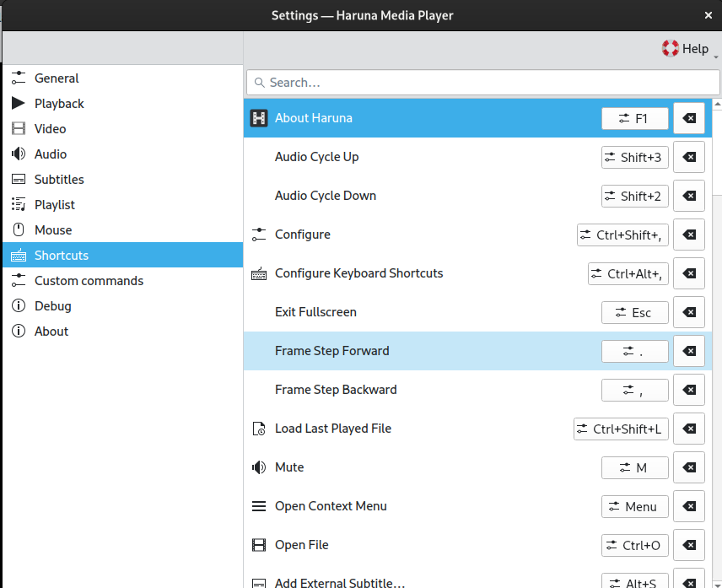
Task: Change the F1 shortcut key button
Action: [634, 118]
